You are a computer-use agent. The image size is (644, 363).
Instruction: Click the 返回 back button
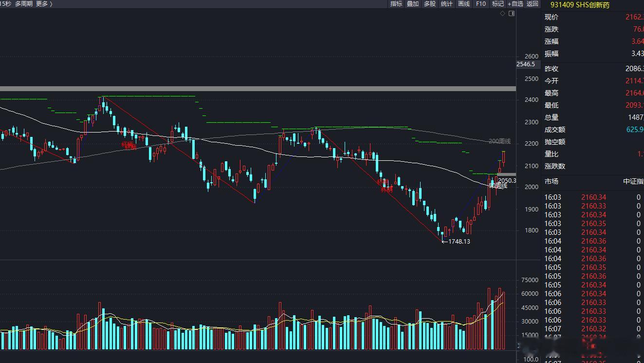point(533,4)
